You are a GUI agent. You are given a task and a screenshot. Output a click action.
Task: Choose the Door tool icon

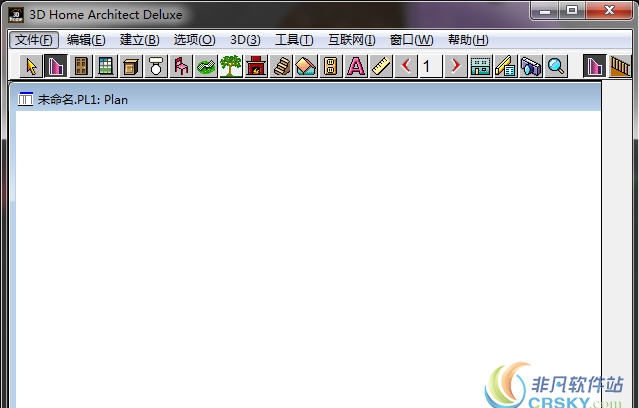click(x=81, y=66)
